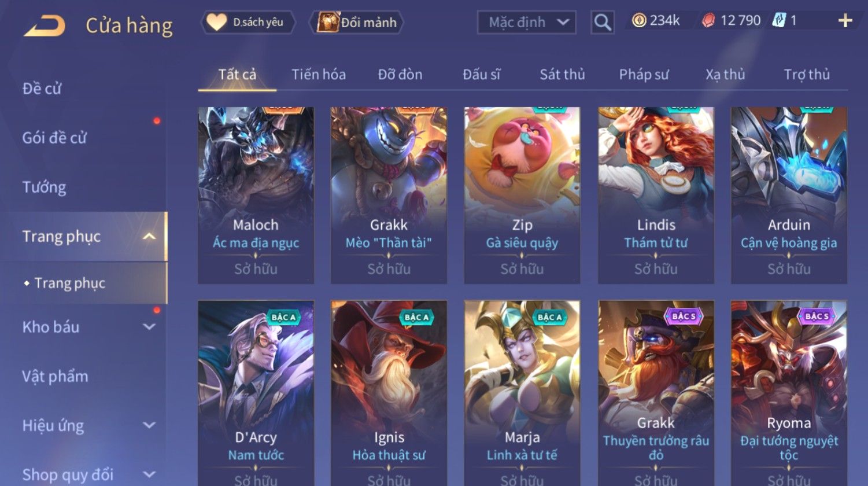The image size is (868, 486).
Task: Tap the red gem currency icon
Action: (708, 21)
